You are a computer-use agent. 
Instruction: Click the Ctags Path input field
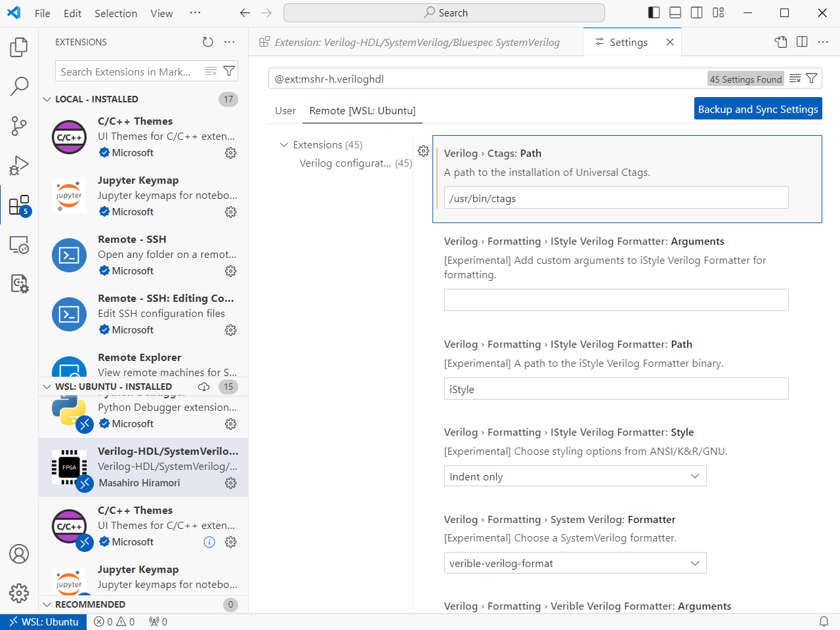(616, 198)
